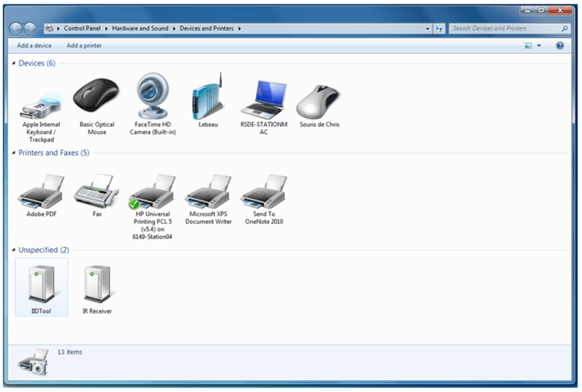Minimize the Devices and Printers window

click(527, 10)
